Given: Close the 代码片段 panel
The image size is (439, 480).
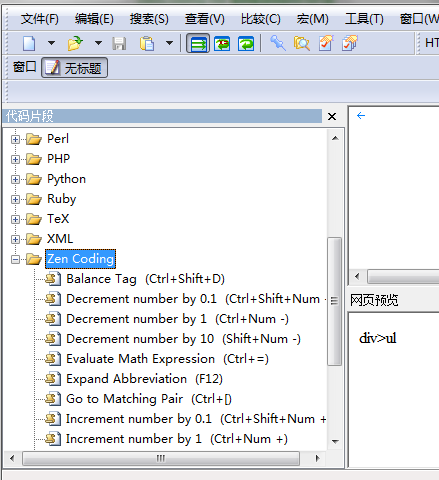Looking at the screenshot, I should pos(332,116).
